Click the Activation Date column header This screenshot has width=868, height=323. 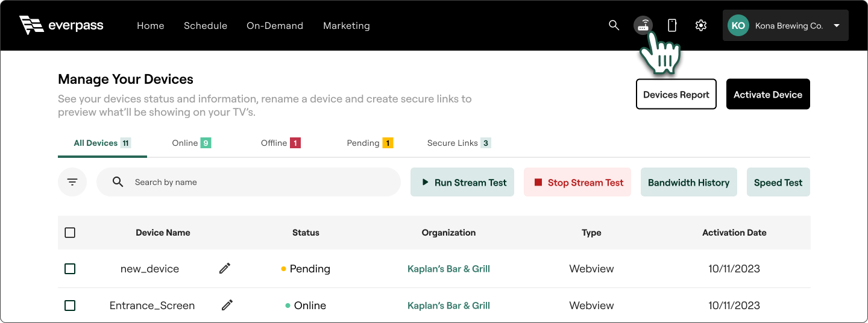click(x=734, y=233)
